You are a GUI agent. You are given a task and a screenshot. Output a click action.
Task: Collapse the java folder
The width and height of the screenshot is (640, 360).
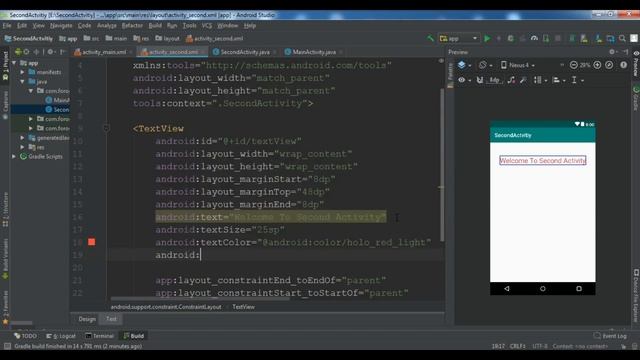tap(22, 82)
